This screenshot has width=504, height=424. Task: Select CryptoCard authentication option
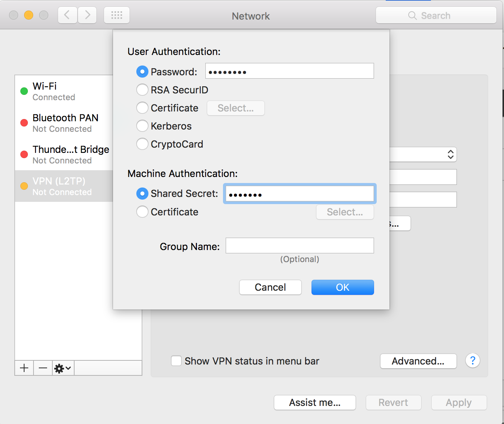pyautogui.click(x=142, y=144)
